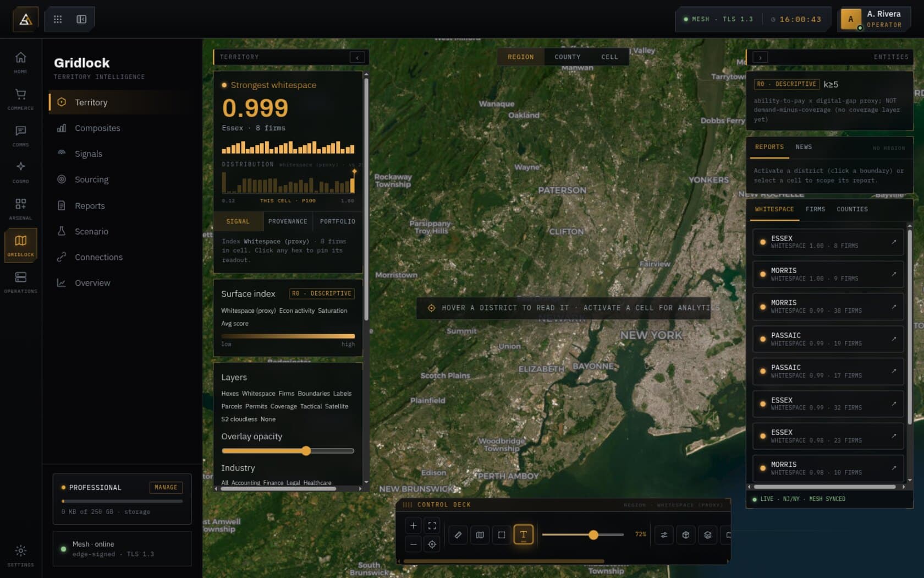
Task: Click the Control Deck horizontal scrollbar
Action: click(503, 561)
